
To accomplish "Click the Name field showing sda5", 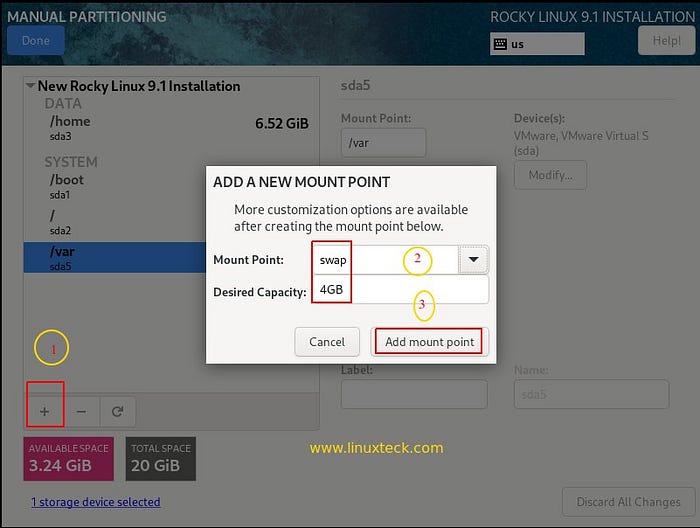I will [592, 394].
